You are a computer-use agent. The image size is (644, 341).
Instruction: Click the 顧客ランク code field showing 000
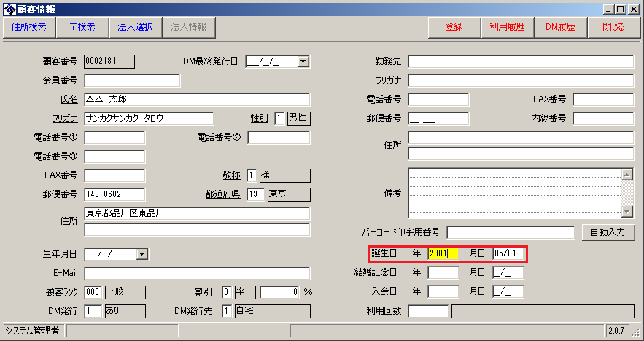point(93,292)
